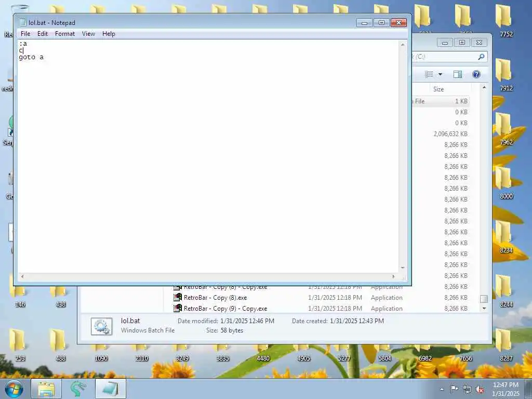Select desktop folder 7912

click(506, 75)
